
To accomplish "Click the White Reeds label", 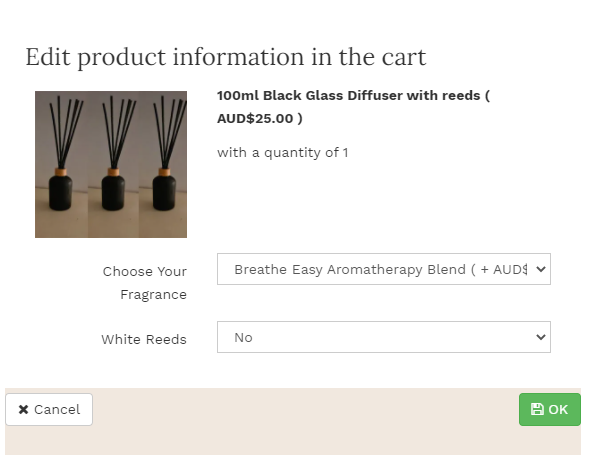I will 144,339.
